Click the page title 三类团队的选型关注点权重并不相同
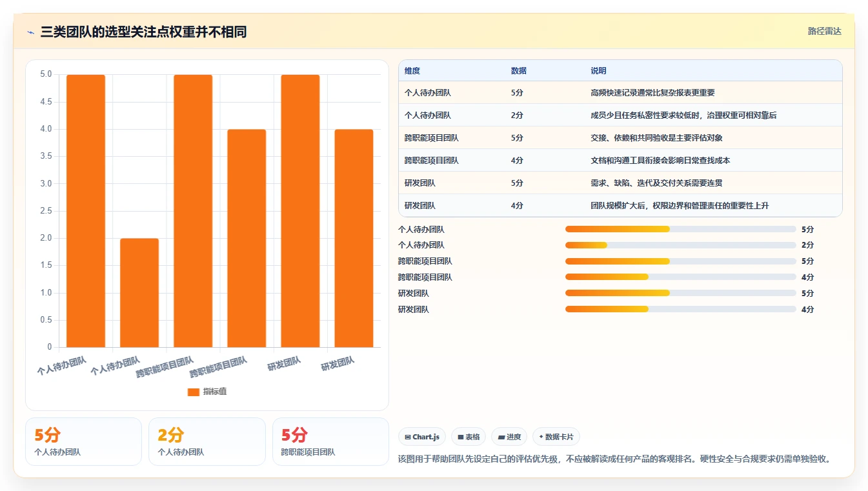 point(143,32)
